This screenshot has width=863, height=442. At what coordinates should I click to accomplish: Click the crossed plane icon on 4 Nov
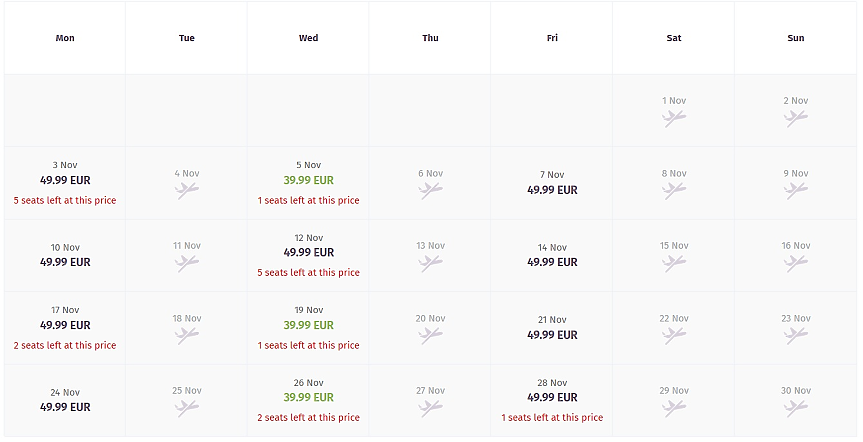[x=187, y=190]
